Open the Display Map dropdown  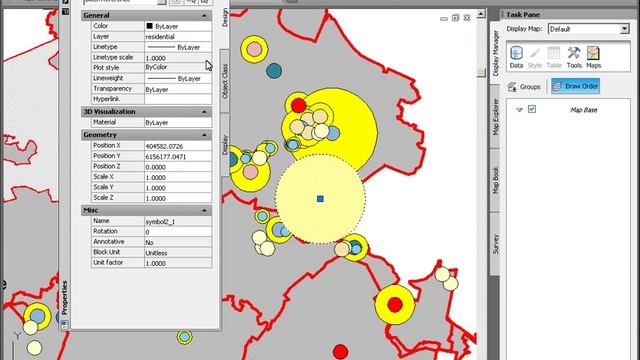(624, 29)
